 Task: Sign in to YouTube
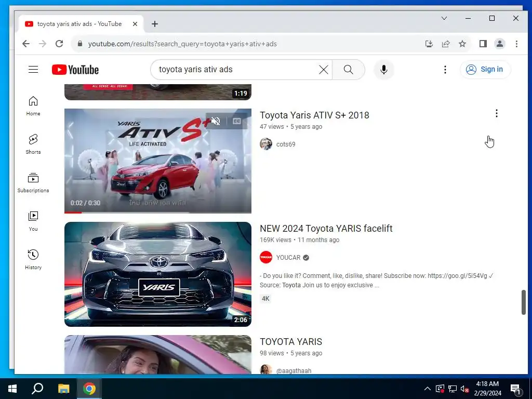coord(485,70)
